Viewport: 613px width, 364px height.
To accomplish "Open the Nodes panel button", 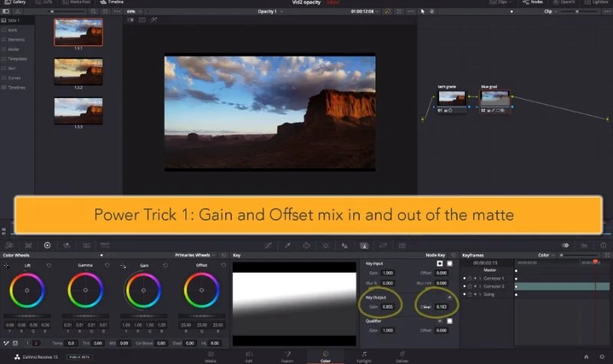I will click(x=533, y=2).
